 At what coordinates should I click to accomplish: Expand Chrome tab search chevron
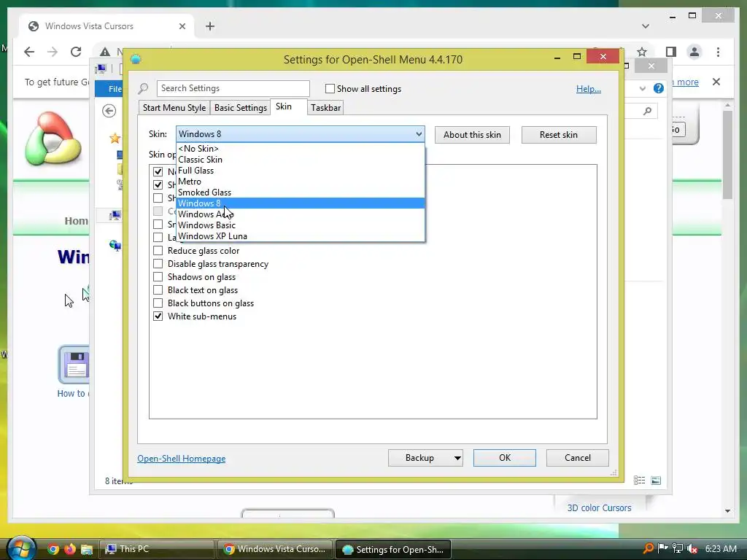pos(646,26)
